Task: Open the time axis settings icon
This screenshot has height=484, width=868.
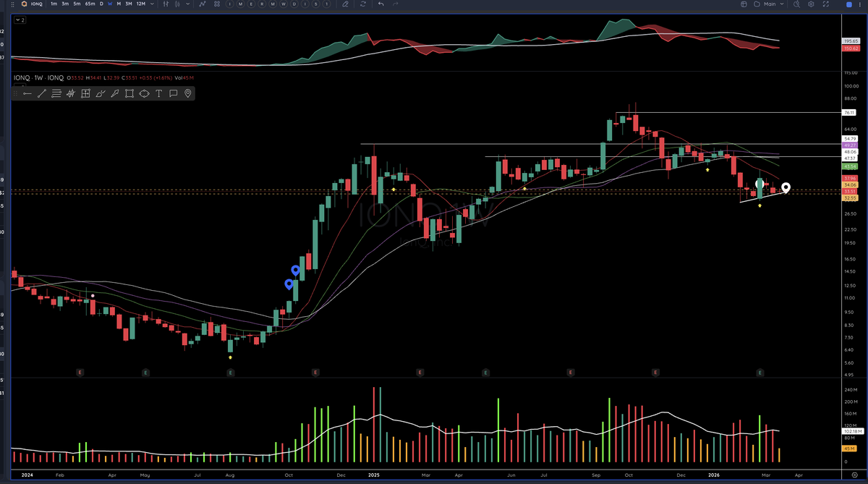Action: 854,474
